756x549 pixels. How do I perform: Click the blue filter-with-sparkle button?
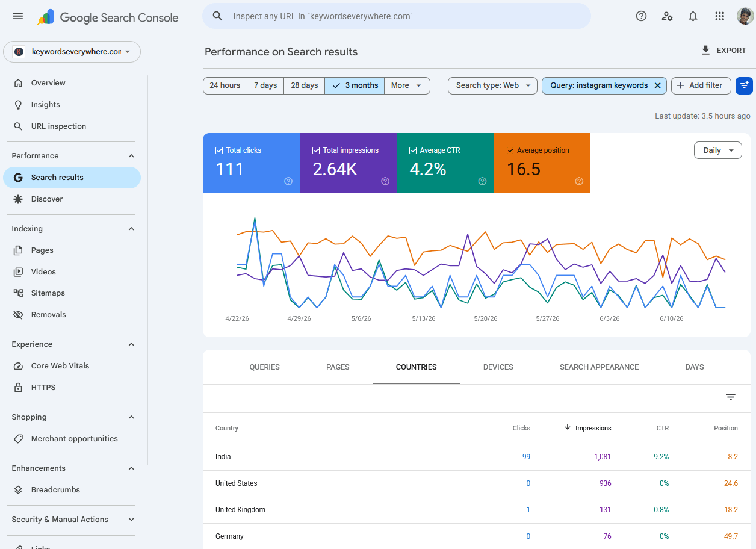click(x=744, y=85)
